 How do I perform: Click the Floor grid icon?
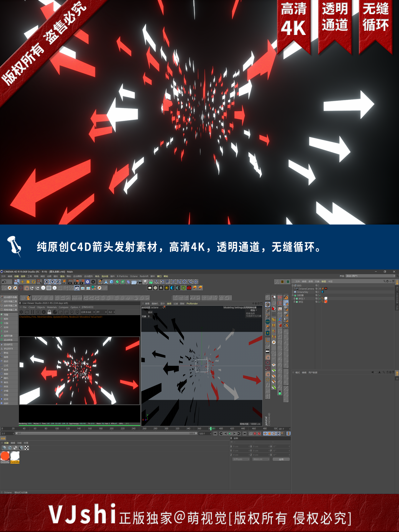point(134,282)
